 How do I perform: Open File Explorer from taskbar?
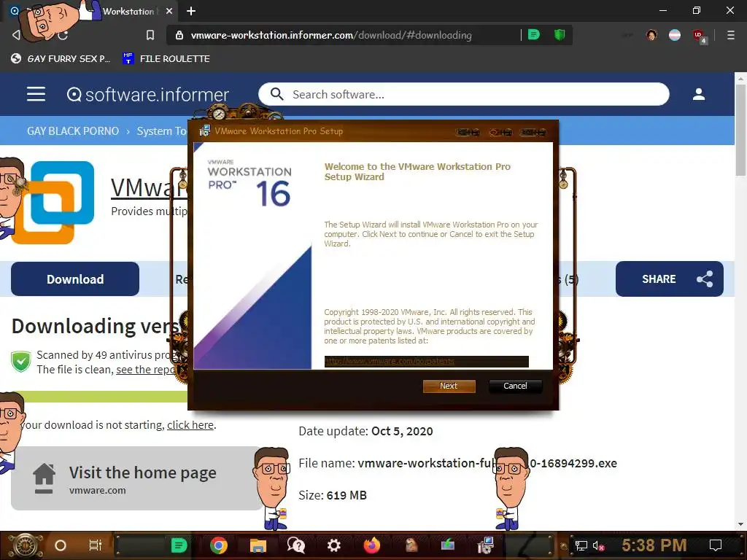258,545
